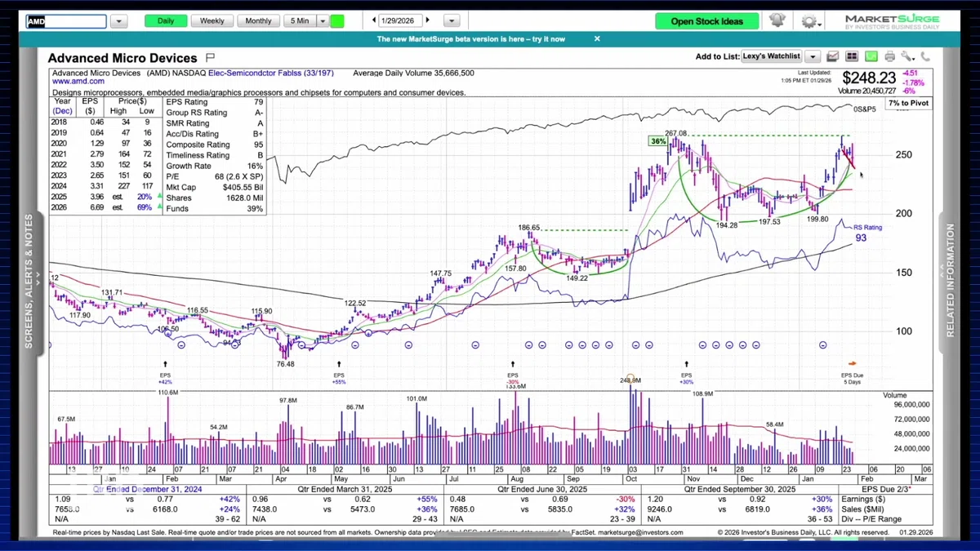Click the EPS +55% earnings marker
The width and height of the screenshot is (980, 551).
(339, 373)
